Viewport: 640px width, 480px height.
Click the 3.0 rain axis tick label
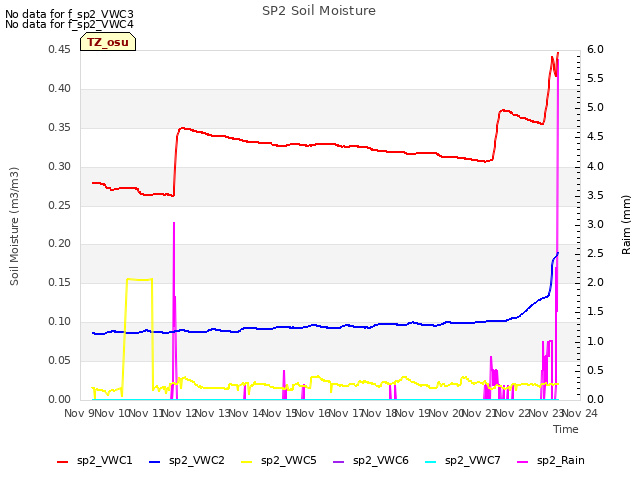pos(595,224)
